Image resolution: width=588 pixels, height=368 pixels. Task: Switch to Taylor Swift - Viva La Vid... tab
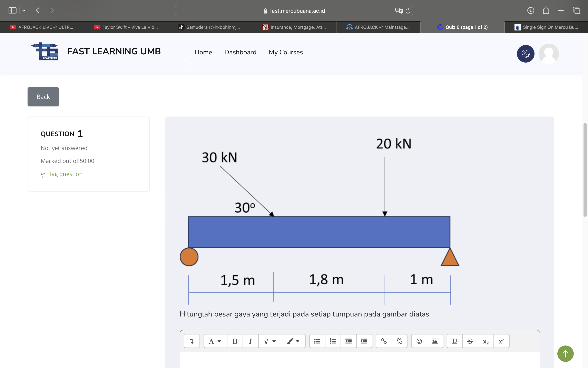point(126,27)
